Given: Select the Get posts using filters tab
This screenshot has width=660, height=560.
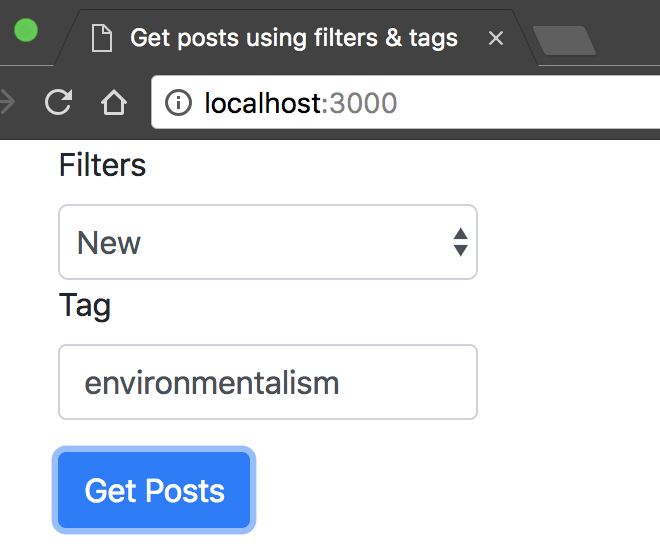Looking at the screenshot, I should [x=293, y=39].
